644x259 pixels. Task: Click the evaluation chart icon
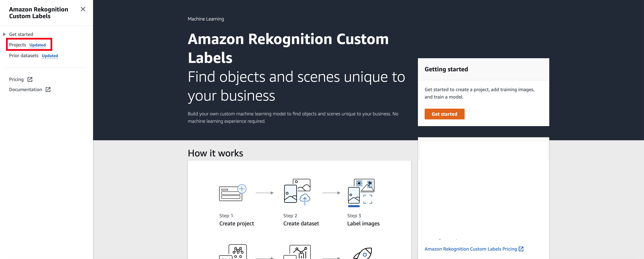tap(297, 252)
